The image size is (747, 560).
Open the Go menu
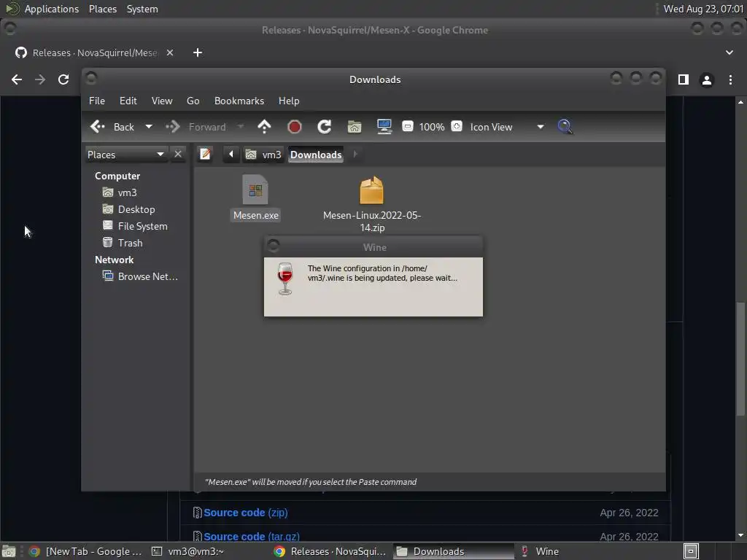(193, 101)
